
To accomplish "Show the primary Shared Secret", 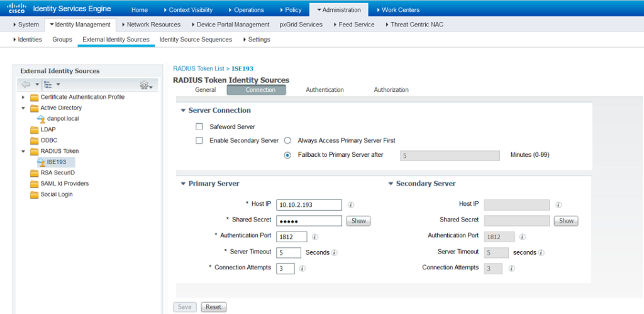I will (358, 221).
